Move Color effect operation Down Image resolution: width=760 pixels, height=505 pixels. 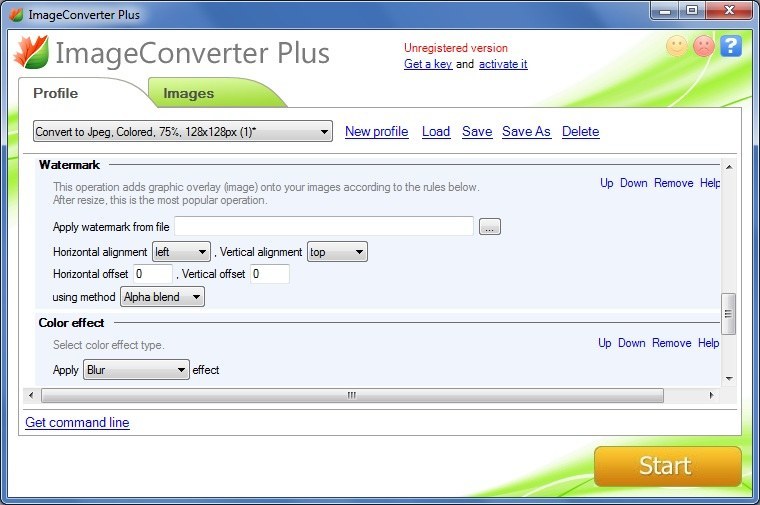point(632,343)
